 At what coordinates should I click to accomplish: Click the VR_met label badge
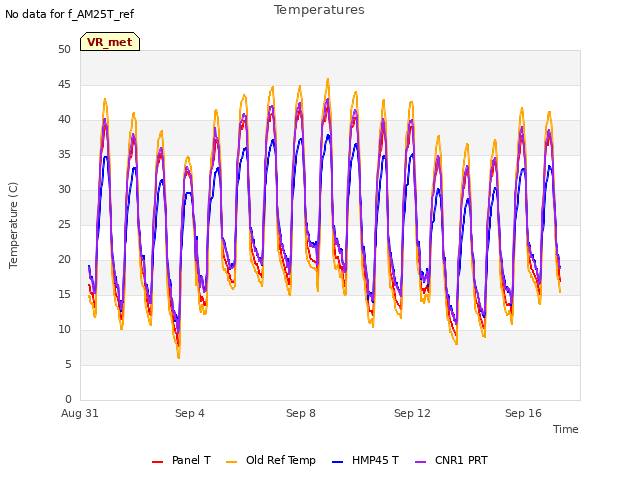[110, 42]
